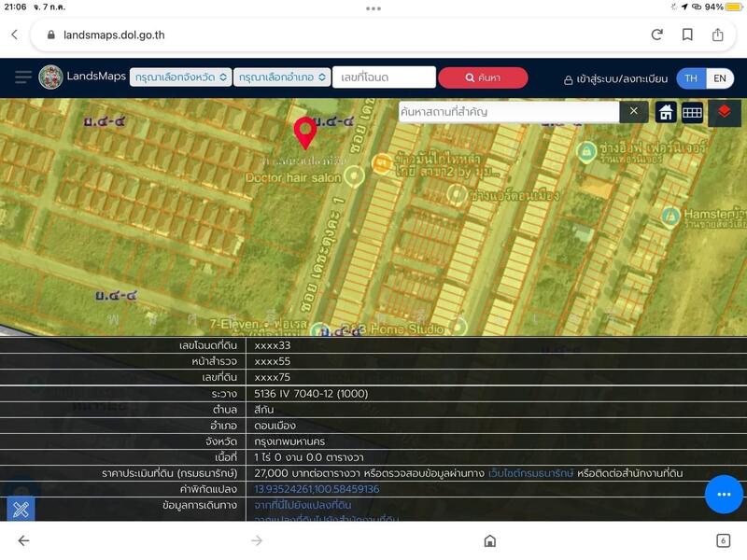
Task: Open the browser share icon
Action: (x=718, y=35)
